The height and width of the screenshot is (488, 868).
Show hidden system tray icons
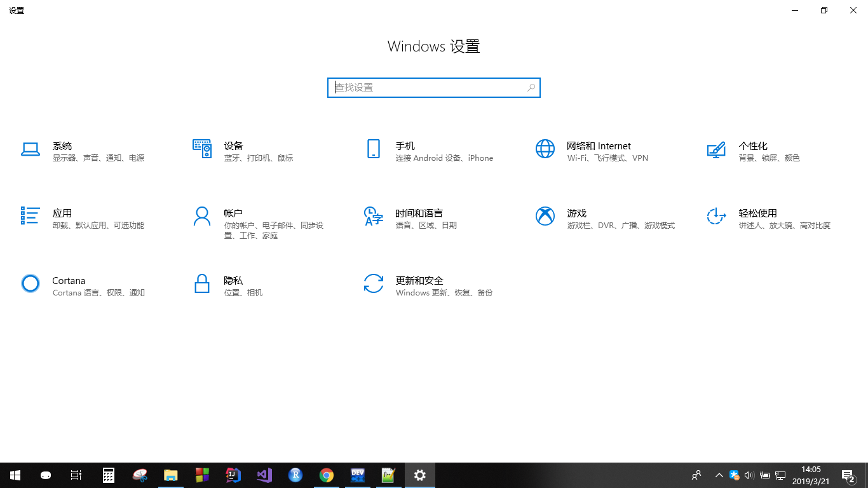719,475
